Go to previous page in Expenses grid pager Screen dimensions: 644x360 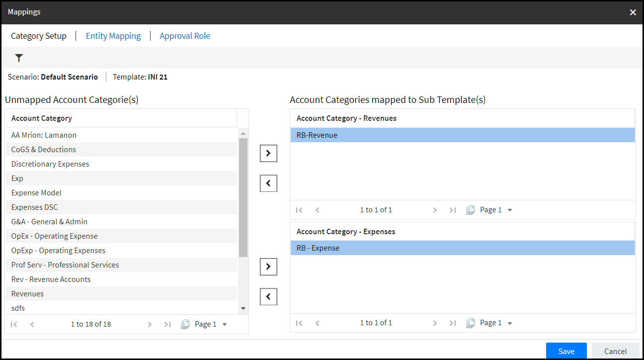318,323
